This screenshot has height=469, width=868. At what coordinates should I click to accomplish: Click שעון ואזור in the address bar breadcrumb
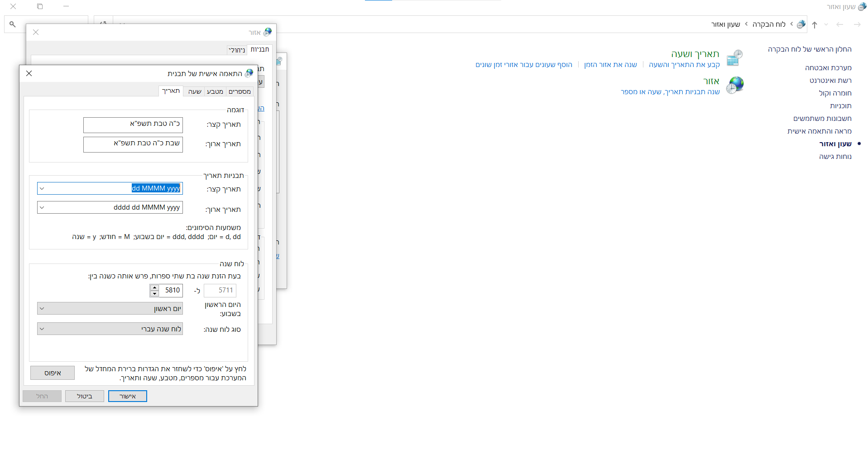coord(725,24)
